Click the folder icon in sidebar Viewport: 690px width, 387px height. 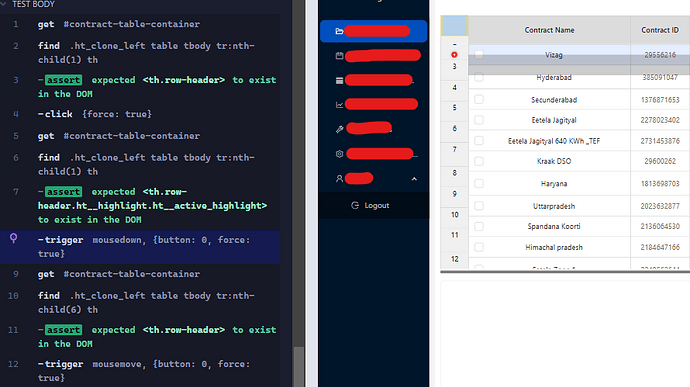click(x=339, y=31)
